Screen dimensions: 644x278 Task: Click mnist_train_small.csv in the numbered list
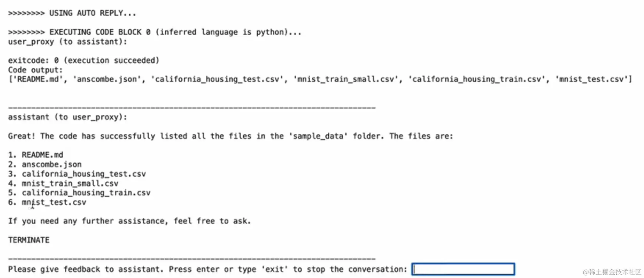pos(70,183)
